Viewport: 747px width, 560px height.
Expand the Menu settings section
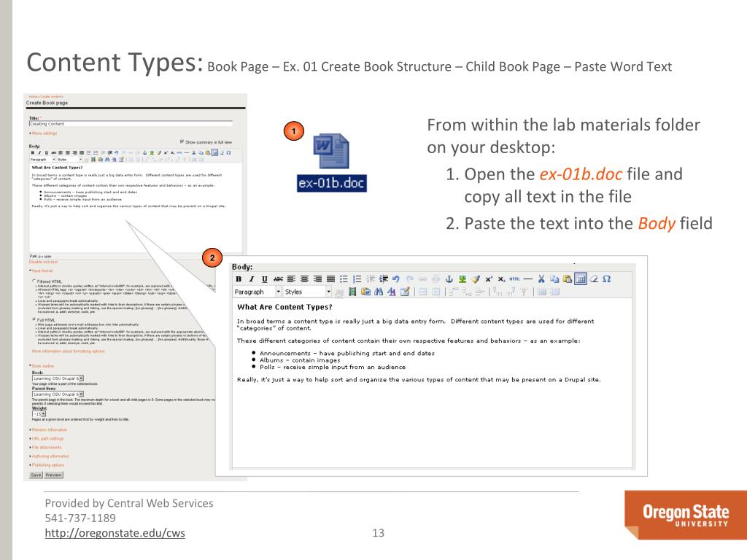[x=44, y=133]
